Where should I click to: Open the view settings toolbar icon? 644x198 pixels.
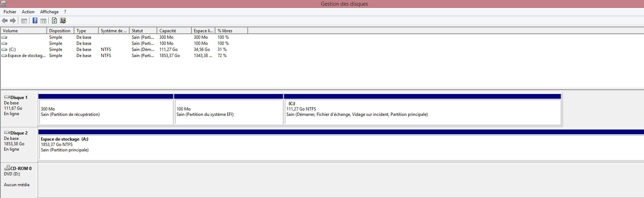[x=63, y=21]
